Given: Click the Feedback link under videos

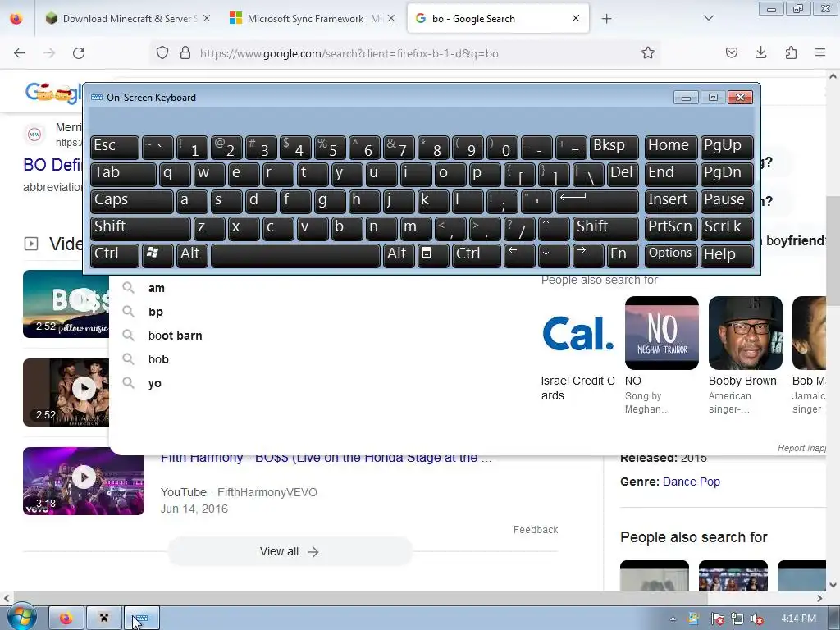Looking at the screenshot, I should tap(536, 530).
